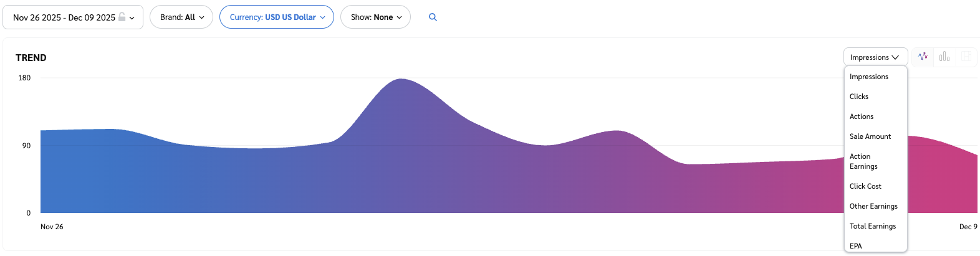Choose Action Earnings from the menu
The width and height of the screenshot is (980, 256).
click(x=863, y=161)
